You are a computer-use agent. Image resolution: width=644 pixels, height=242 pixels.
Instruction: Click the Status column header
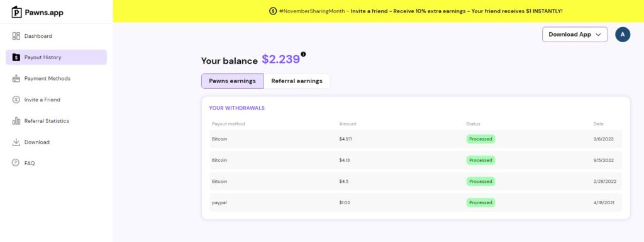pyautogui.click(x=473, y=124)
